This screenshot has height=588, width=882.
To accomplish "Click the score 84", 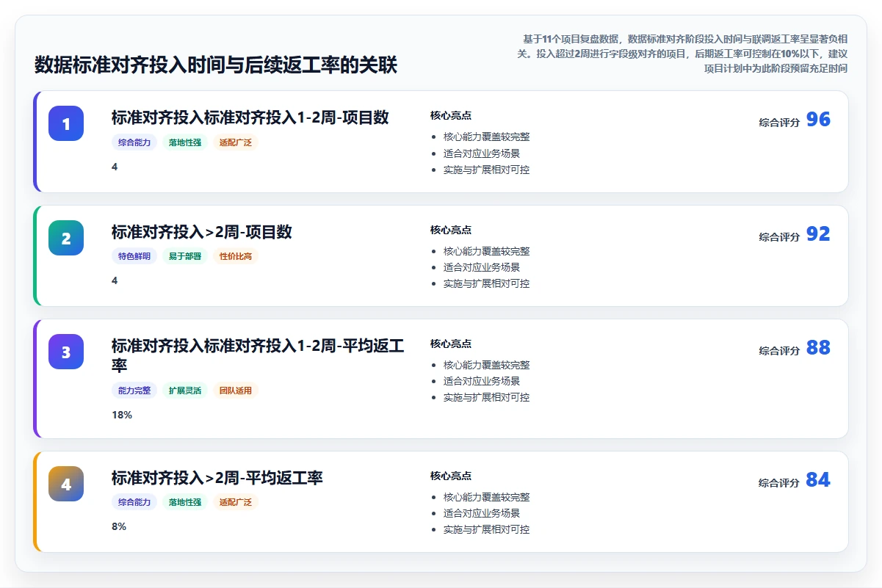I will [x=818, y=480].
